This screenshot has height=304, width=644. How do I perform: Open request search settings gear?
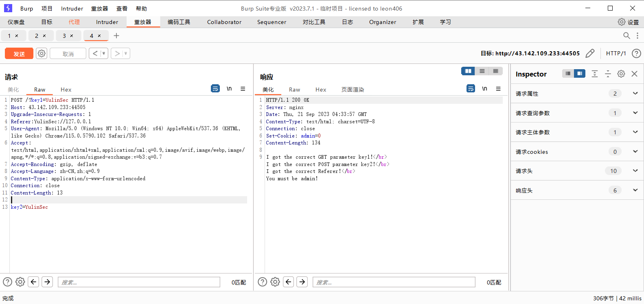(x=20, y=282)
